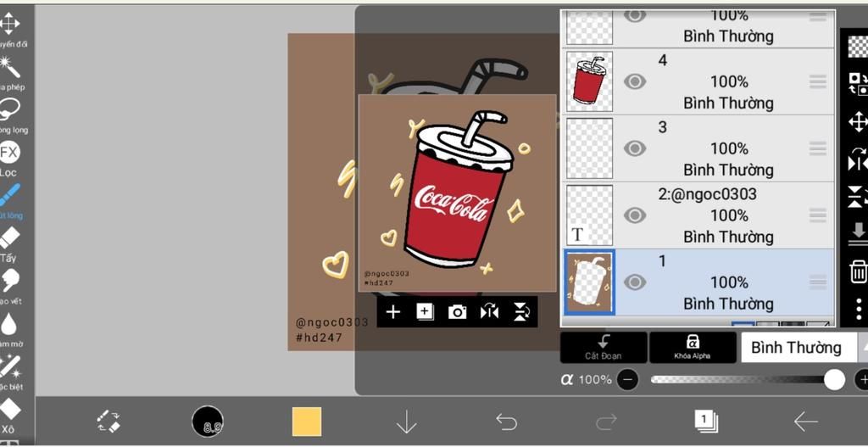Image resolution: width=868 pixels, height=447 pixels.
Task: Tap layer 4 reorder handle
Action: tap(818, 82)
